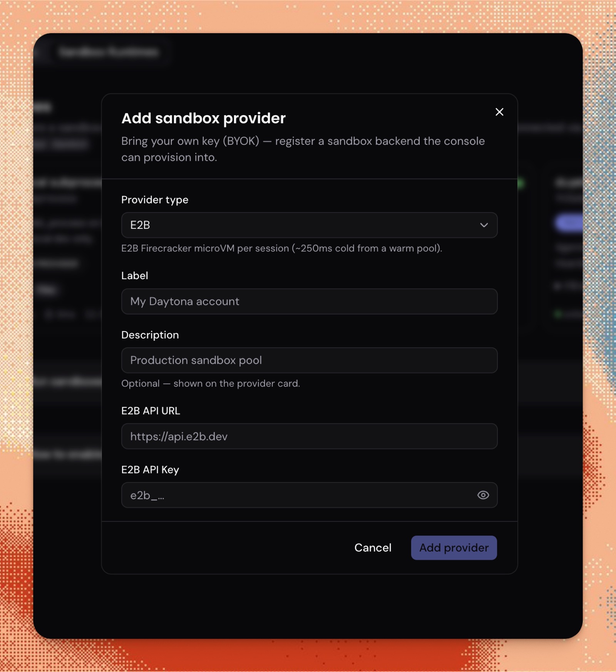This screenshot has height=672, width=616.
Task: Click the Provider type field label
Action: pyautogui.click(x=155, y=200)
